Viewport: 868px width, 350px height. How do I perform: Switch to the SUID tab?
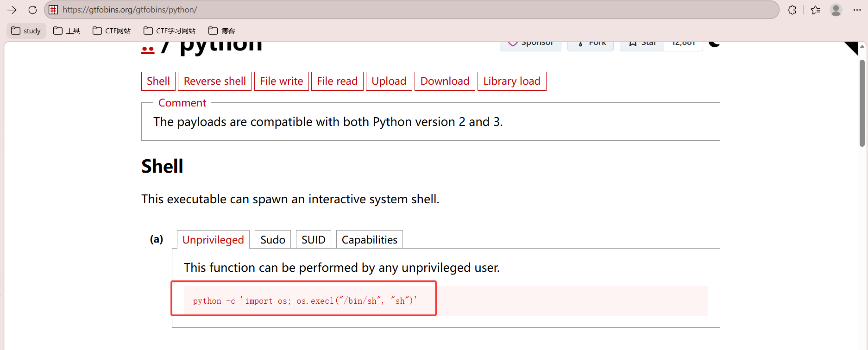313,239
